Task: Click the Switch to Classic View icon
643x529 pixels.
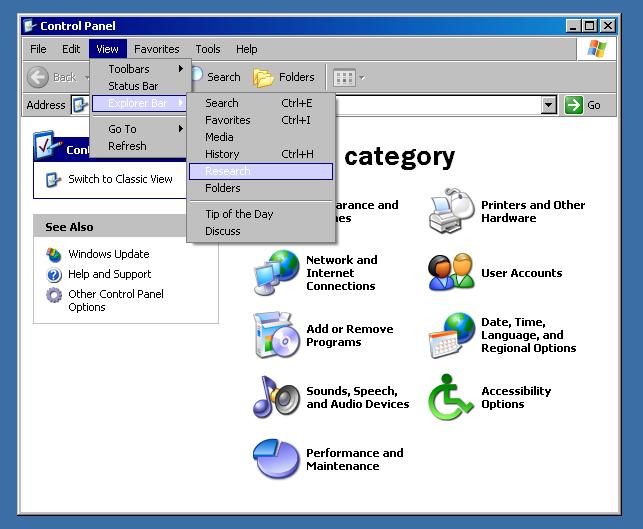Action: coord(53,180)
